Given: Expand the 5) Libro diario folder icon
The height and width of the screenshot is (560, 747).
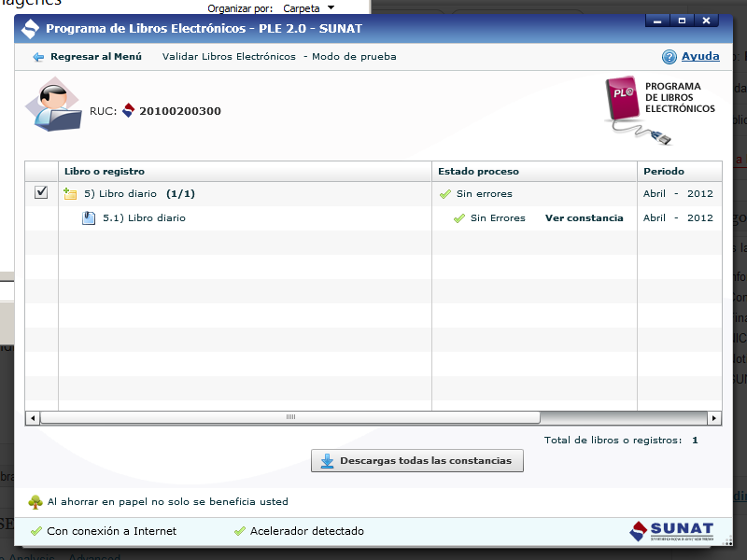Looking at the screenshot, I should (x=70, y=193).
